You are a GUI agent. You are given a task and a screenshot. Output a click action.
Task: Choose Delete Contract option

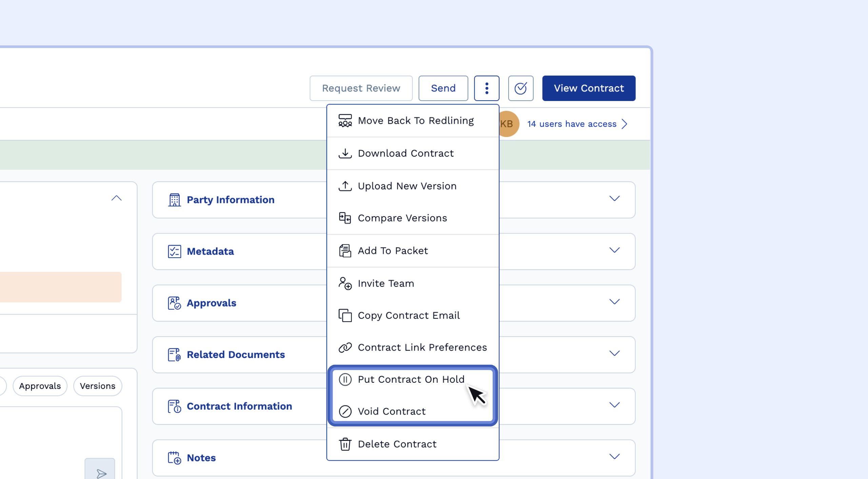[397, 444]
